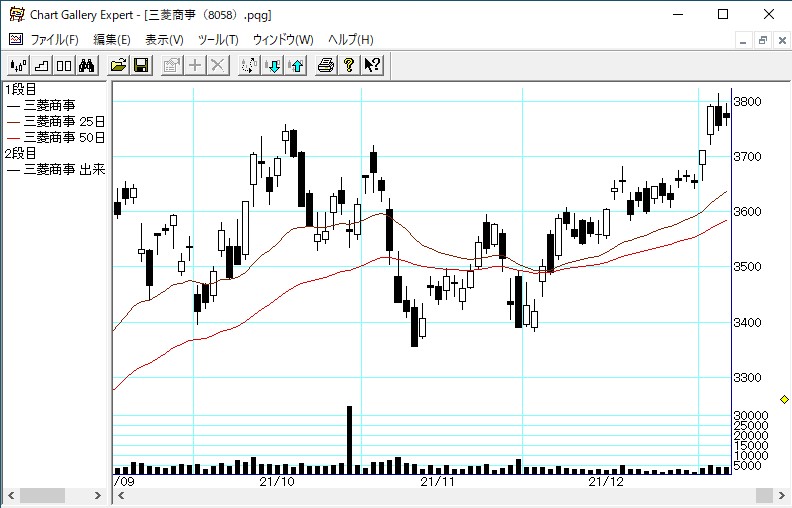Click the yellow diamond marker on price axis

[x=784, y=400]
